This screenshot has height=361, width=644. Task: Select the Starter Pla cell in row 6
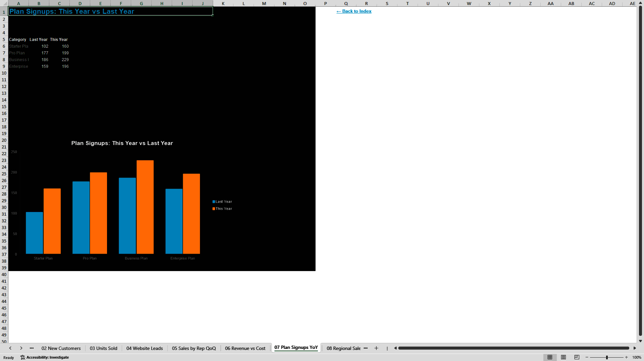pos(18,46)
